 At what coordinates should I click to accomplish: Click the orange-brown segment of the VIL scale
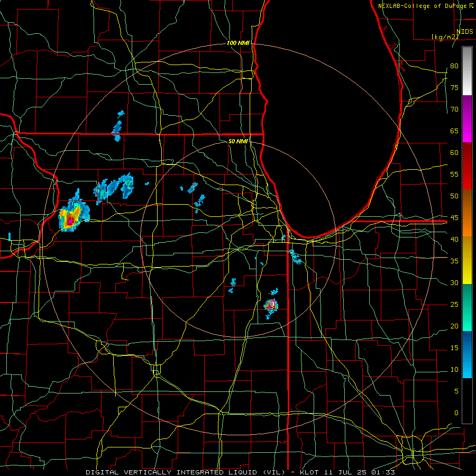coord(467,213)
